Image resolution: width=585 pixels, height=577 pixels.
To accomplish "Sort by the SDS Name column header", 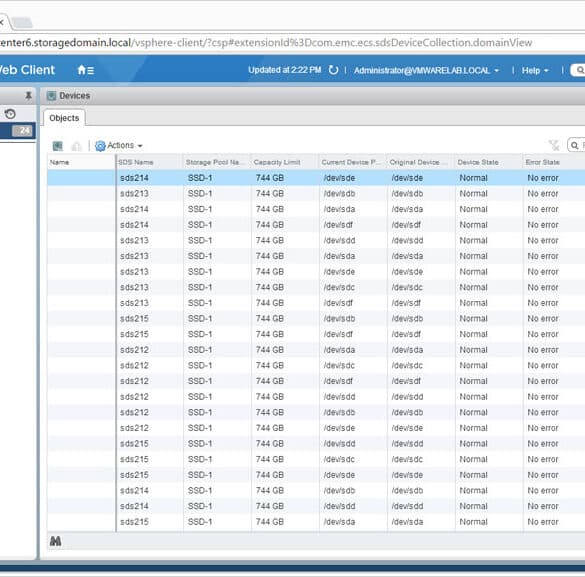I will pos(150,162).
